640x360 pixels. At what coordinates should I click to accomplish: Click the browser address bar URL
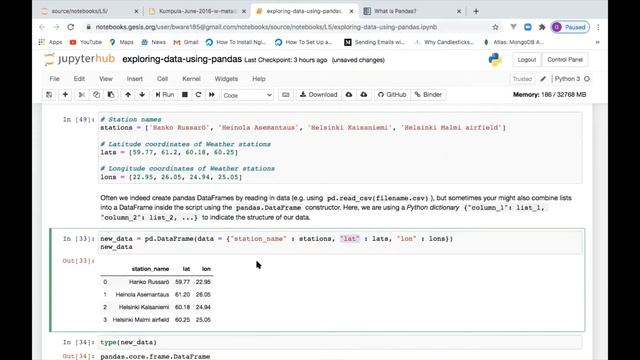(x=266, y=27)
